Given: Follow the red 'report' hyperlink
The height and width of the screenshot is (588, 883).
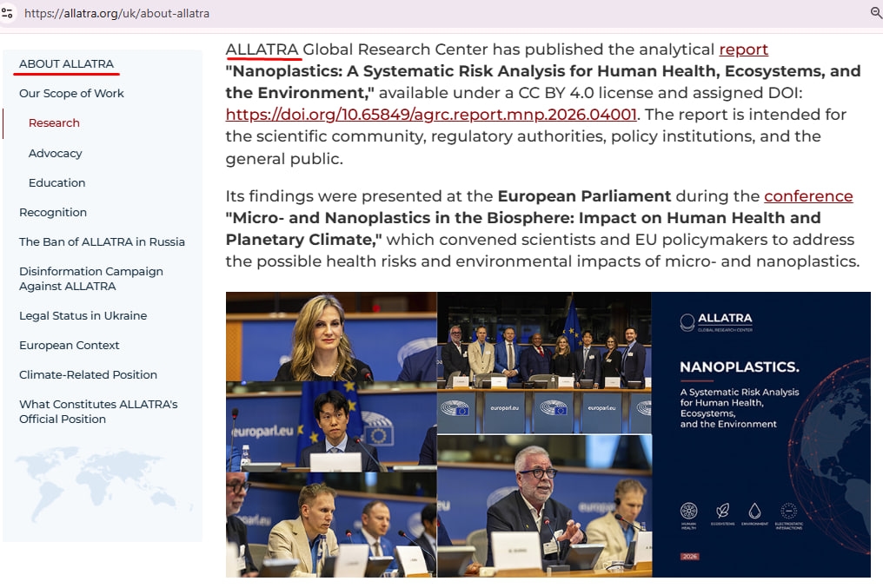Looking at the screenshot, I should point(743,50).
